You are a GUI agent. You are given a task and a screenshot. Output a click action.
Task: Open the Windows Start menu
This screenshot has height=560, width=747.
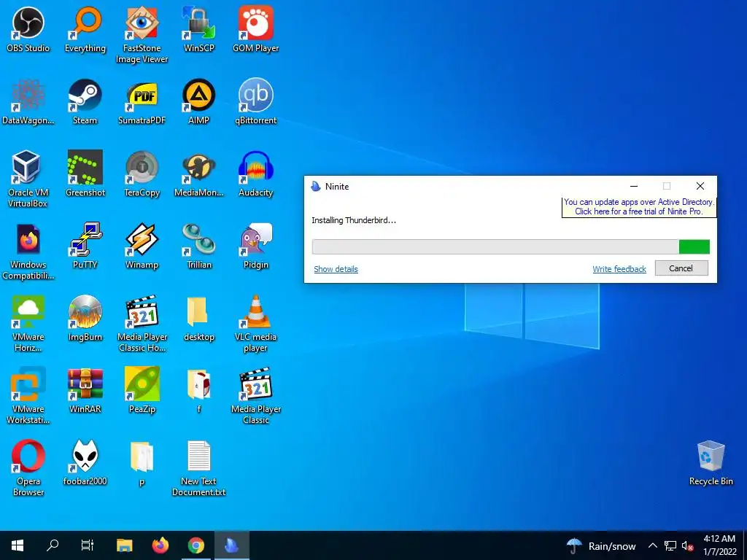coord(18,545)
